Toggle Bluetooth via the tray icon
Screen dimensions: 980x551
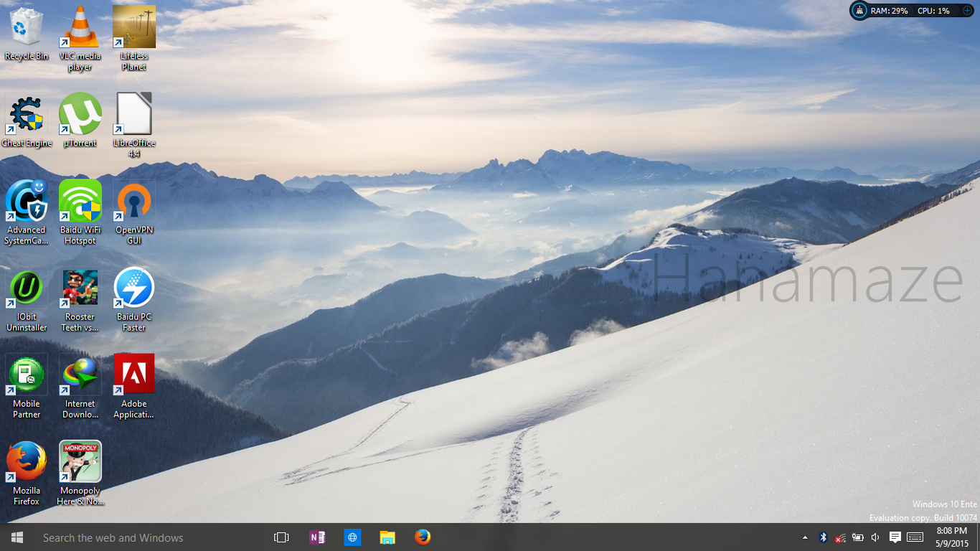coord(822,537)
